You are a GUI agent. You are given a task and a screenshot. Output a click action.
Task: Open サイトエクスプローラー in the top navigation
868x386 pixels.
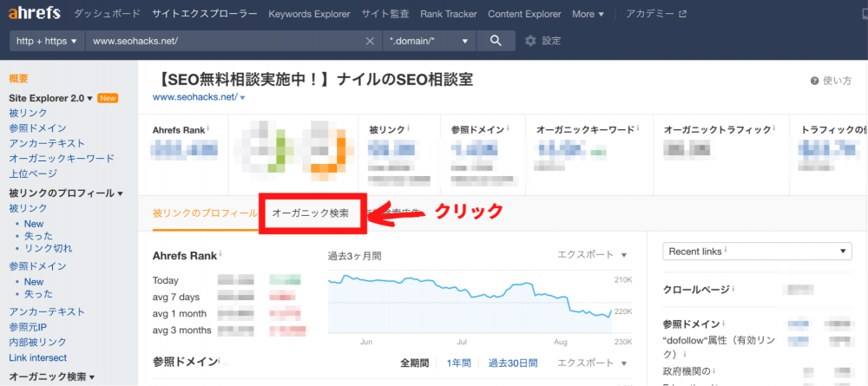pos(204,14)
